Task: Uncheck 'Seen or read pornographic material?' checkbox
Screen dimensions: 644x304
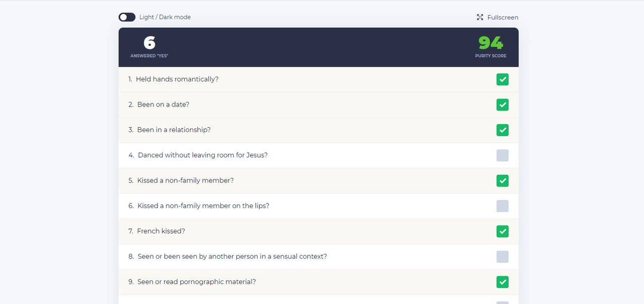Action: pos(502,282)
